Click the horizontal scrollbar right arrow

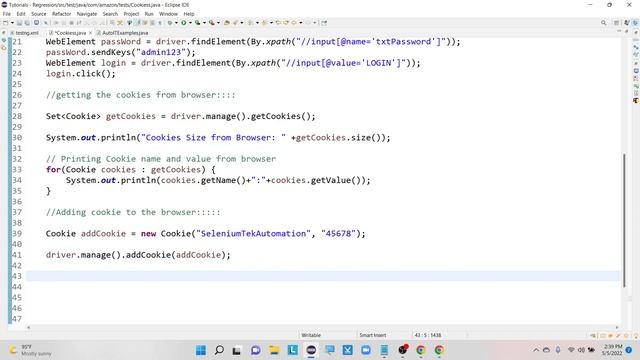point(617,327)
